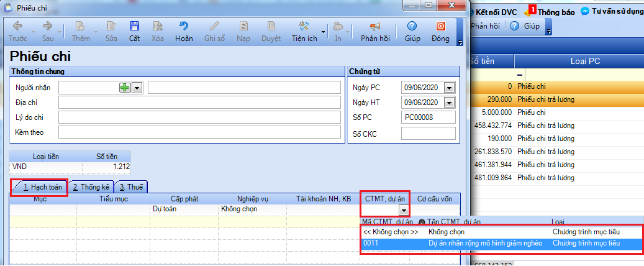Click the Cấp phát column header
The image size is (644, 266).
point(184,199)
